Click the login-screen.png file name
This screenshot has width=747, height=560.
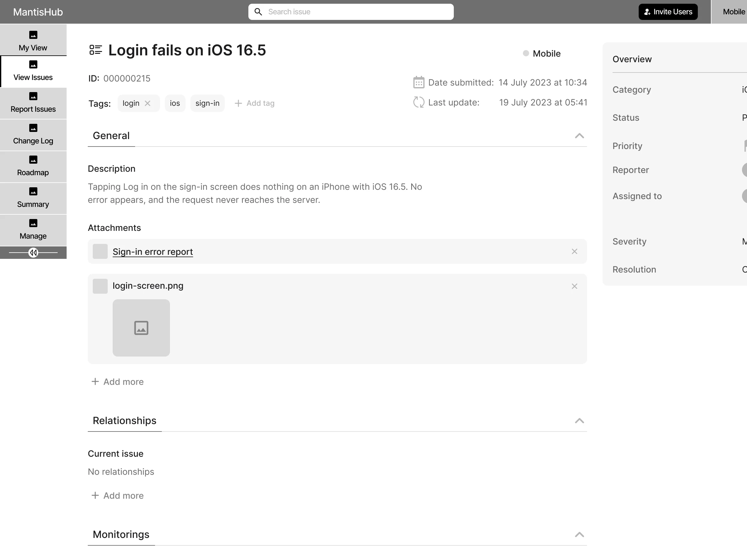(148, 286)
